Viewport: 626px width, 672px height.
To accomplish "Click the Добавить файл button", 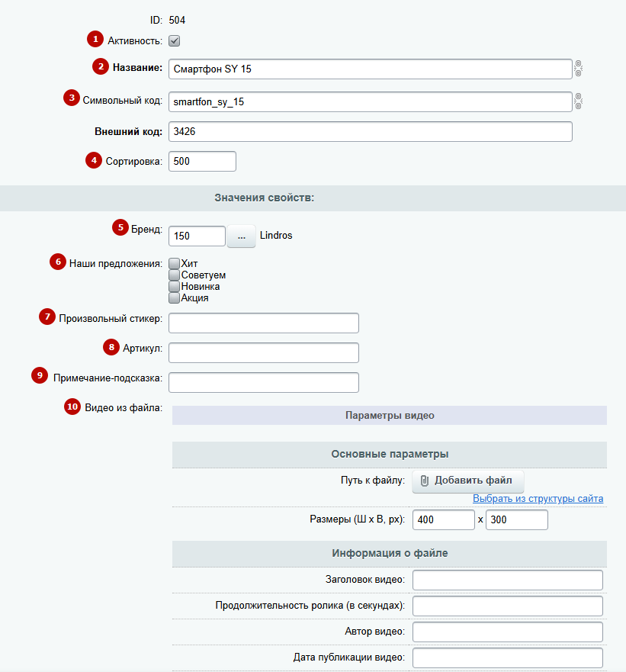I will click(x=468, y=481).
